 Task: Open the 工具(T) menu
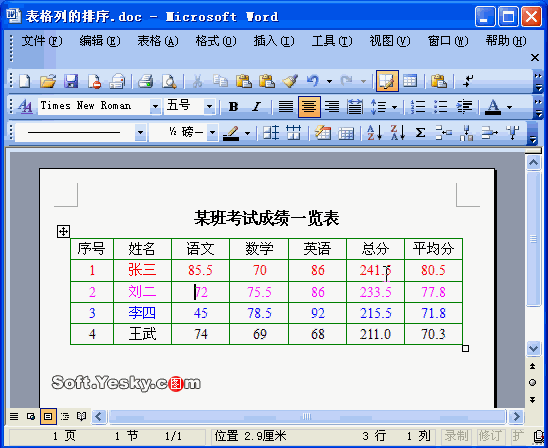click(332, 41)
